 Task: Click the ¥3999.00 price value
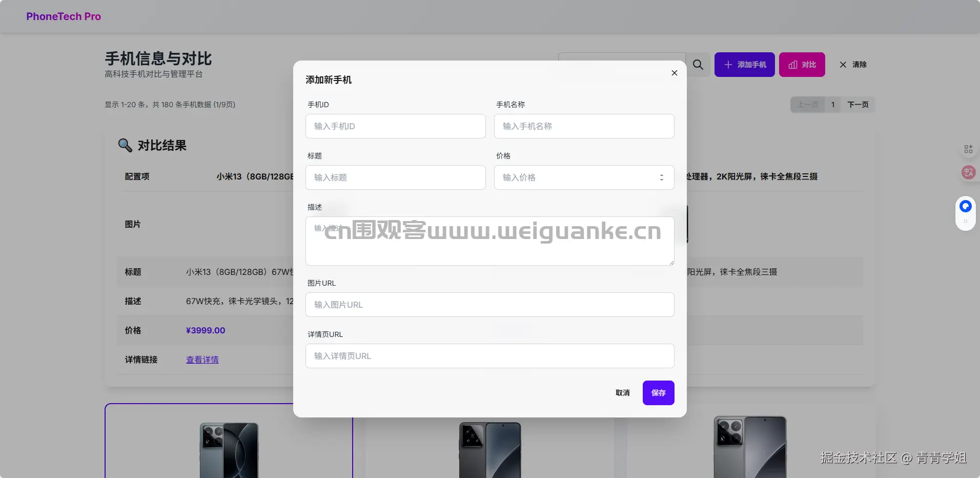pos(206,330)
